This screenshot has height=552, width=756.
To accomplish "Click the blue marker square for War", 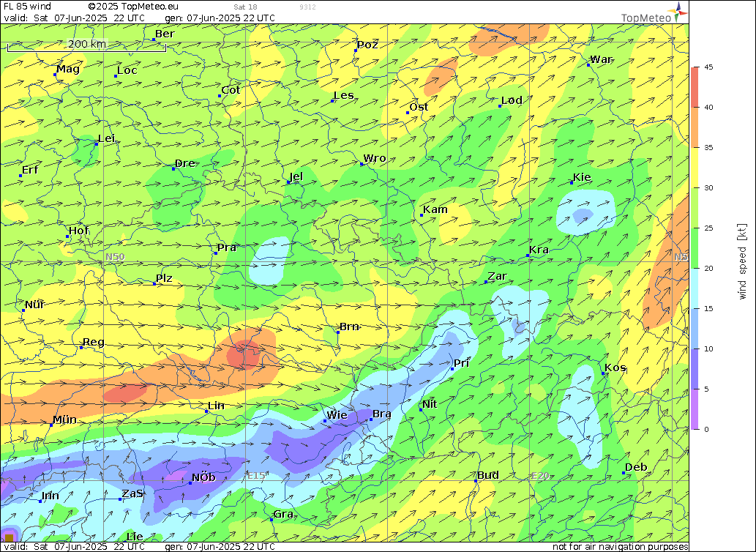I will (x=588, y=64).
